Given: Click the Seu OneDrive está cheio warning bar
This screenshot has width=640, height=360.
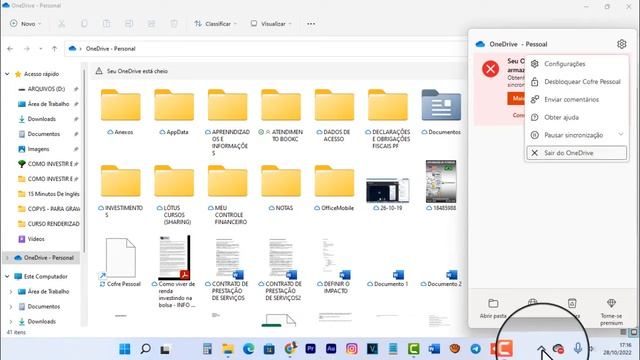Looking at the screenshot, I should coord(278,71).
